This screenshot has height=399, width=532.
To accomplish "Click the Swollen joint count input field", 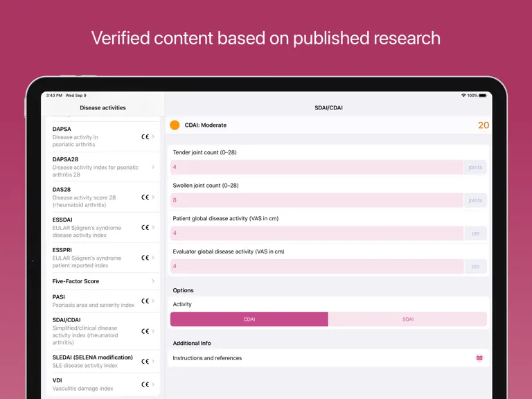I will pyautogui.click(x=317, y=200).
